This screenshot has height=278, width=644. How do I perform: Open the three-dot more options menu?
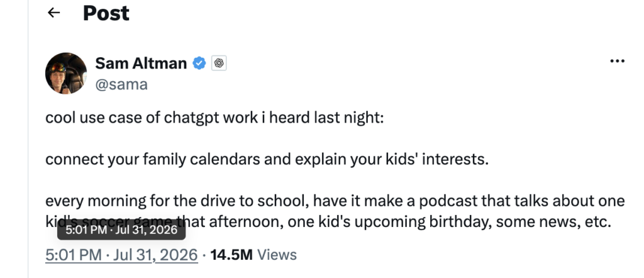(x=618, y=61)
